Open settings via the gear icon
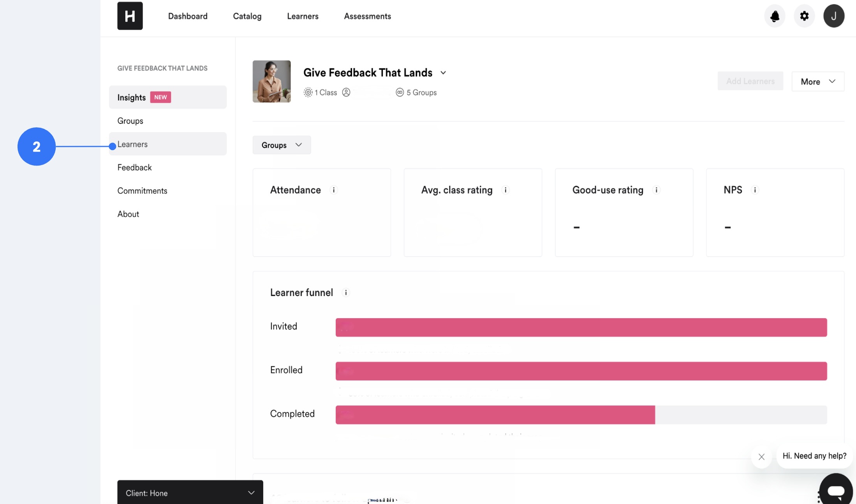 point(804,16)
